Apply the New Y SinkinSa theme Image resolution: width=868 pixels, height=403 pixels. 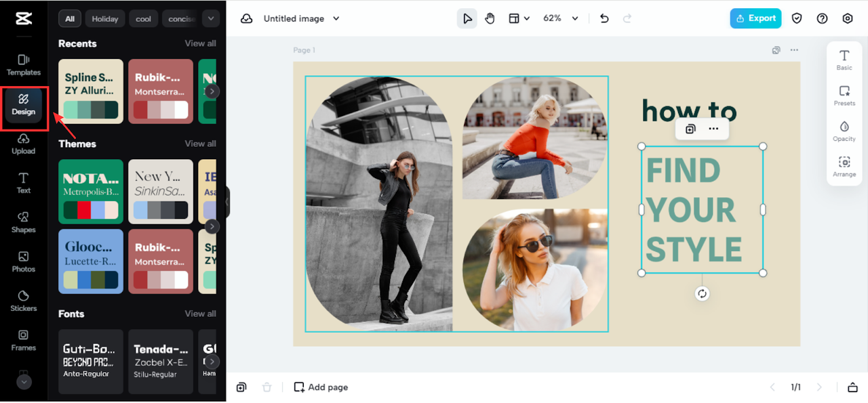point(160,192)
